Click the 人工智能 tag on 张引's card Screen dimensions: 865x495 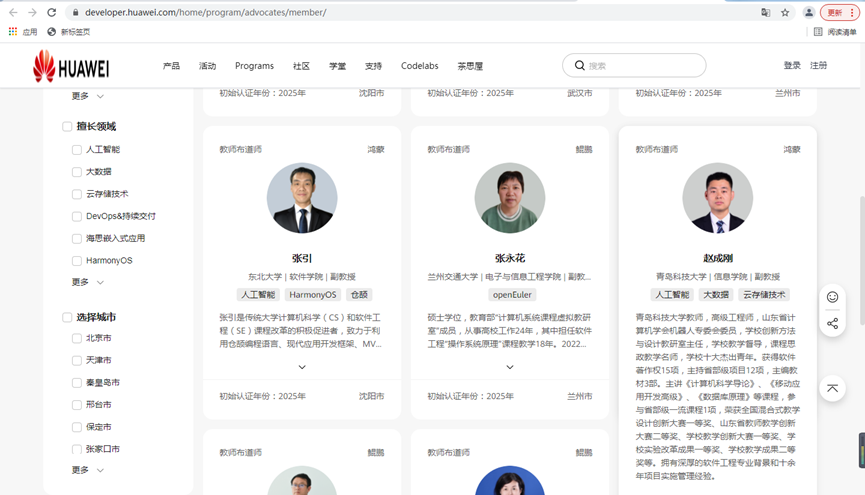click(258, 295)
